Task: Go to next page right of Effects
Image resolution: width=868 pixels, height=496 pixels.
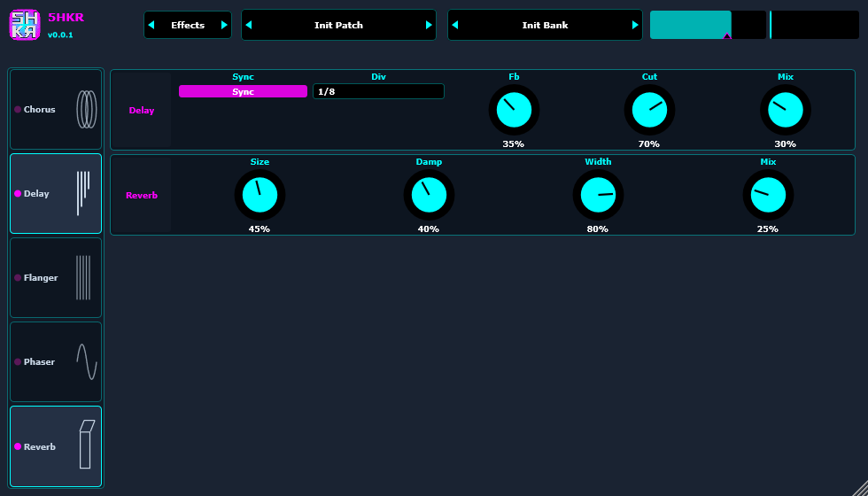Action: pos(224,25)
